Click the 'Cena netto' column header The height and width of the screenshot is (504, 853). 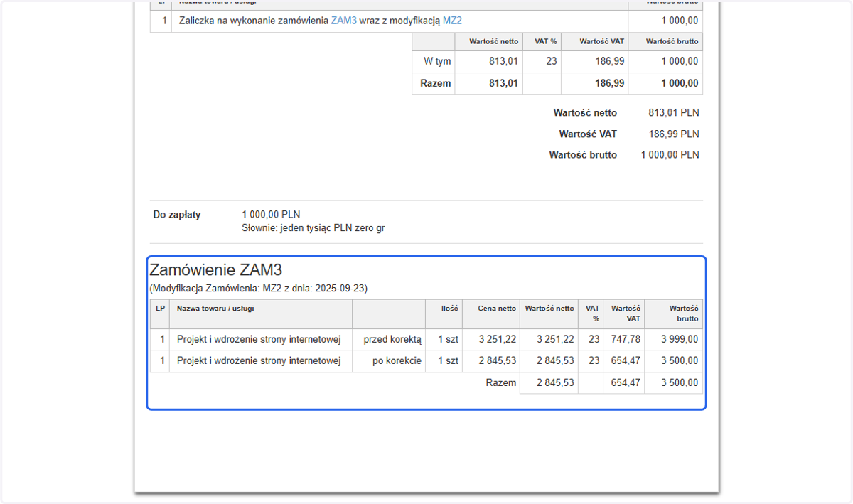click(x=498, y=309)
